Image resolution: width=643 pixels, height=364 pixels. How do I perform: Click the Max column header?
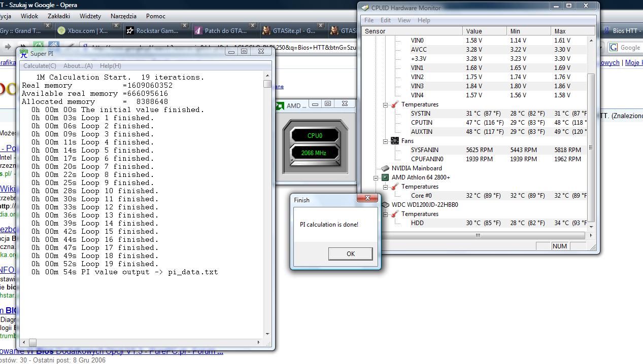point(573,31)
